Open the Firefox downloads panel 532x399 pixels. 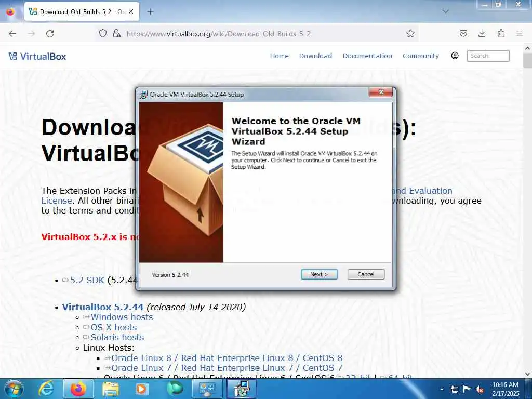482,33
